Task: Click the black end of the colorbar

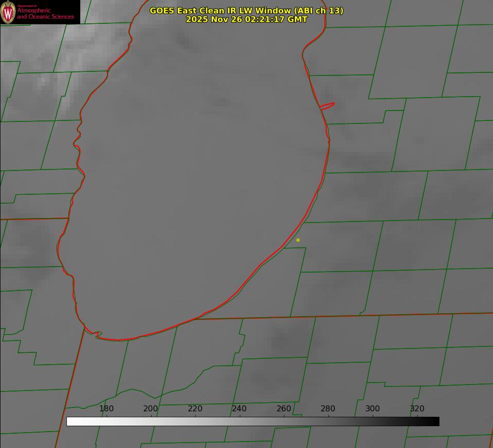Action: pos(436,421)
